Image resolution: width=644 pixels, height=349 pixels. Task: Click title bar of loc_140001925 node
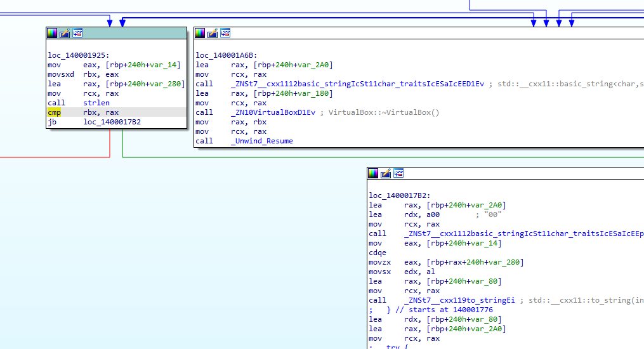(117, 33)
